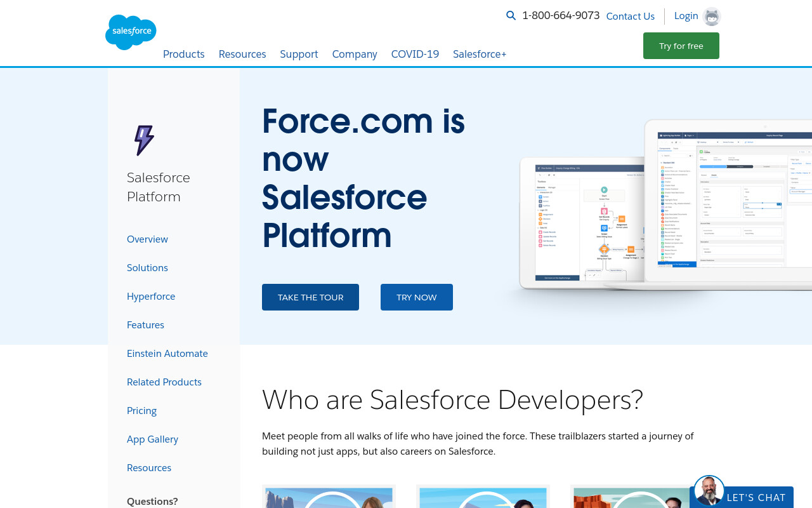
Task: Go to Salesforce+ in the navigation
Action: (480, 54)
